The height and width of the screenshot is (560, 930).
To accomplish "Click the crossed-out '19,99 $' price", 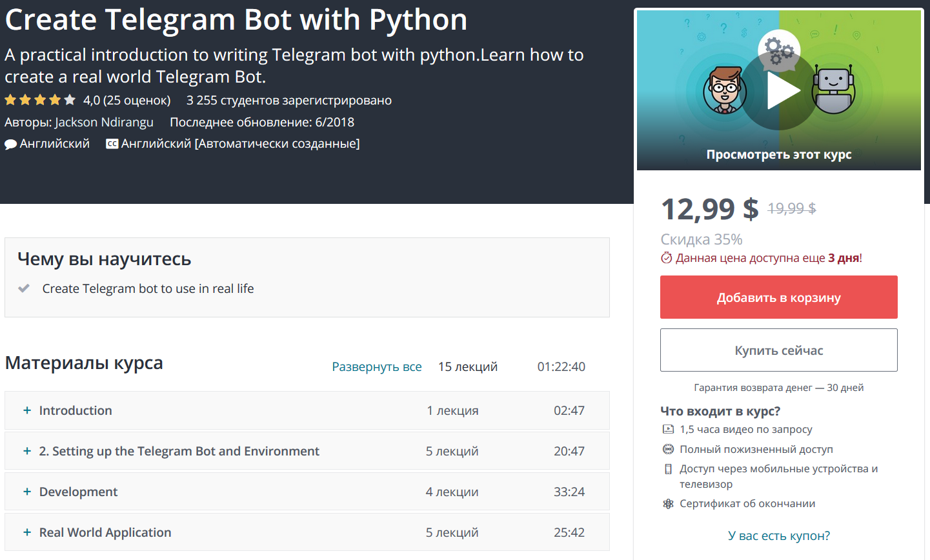I will [x=792, y=208].
